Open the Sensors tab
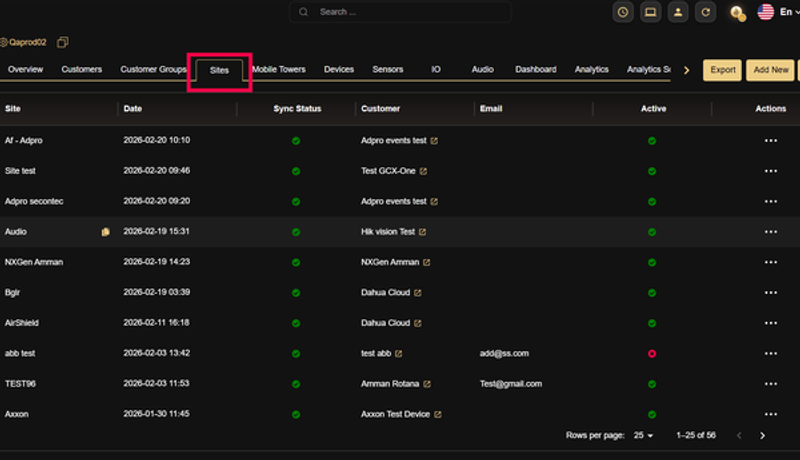800x460 pixels. coord(388,69)
